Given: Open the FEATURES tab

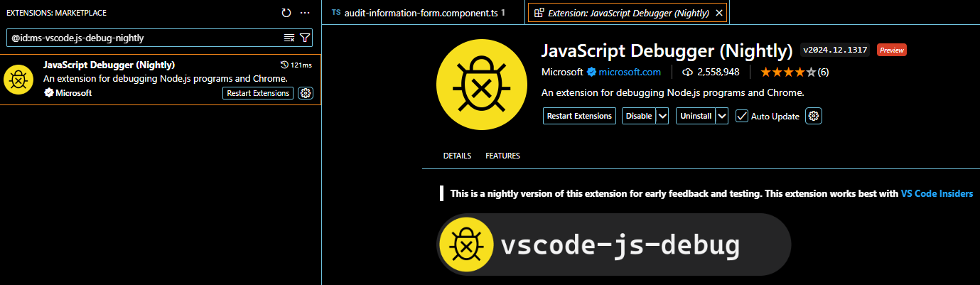Looking at the screenshot, I should 502,156.
